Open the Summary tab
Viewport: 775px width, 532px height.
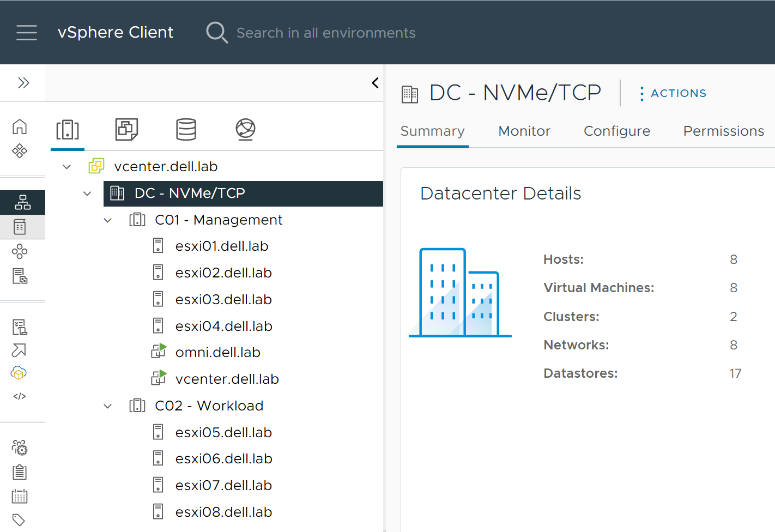click(x=433, y=131)
